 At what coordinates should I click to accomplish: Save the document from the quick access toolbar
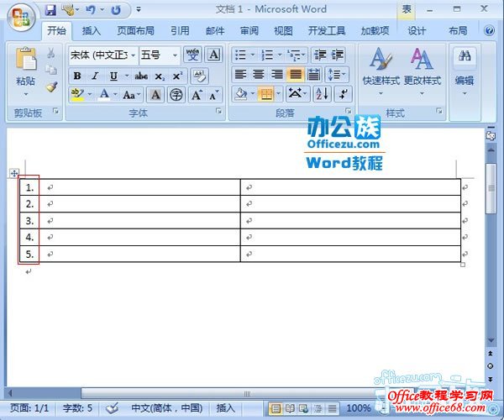(50, 9)
